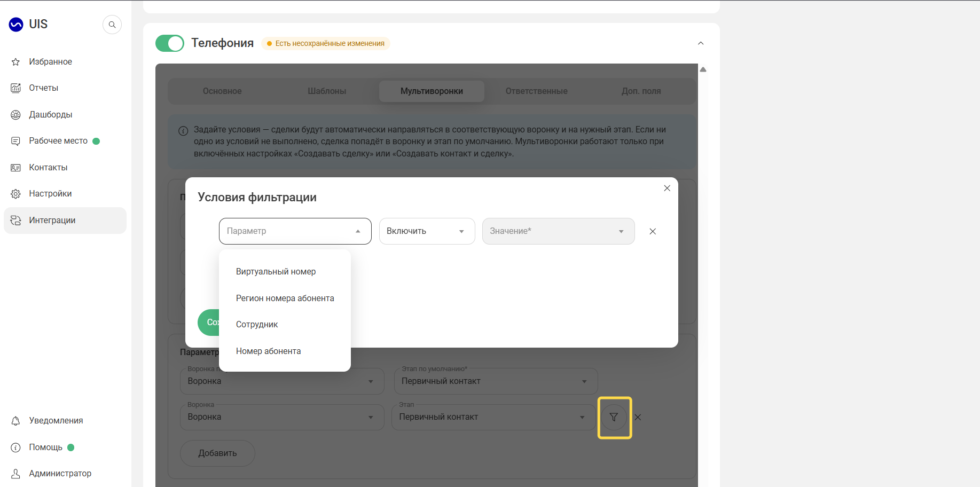The height and width of the screenshot is (487, 980).
Task: Close the Условия фильтрации dialog
Action: pos(667,188)
